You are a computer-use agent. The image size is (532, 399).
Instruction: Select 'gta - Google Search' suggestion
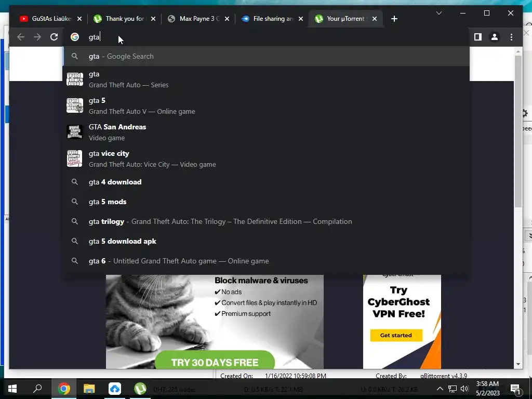267,56
